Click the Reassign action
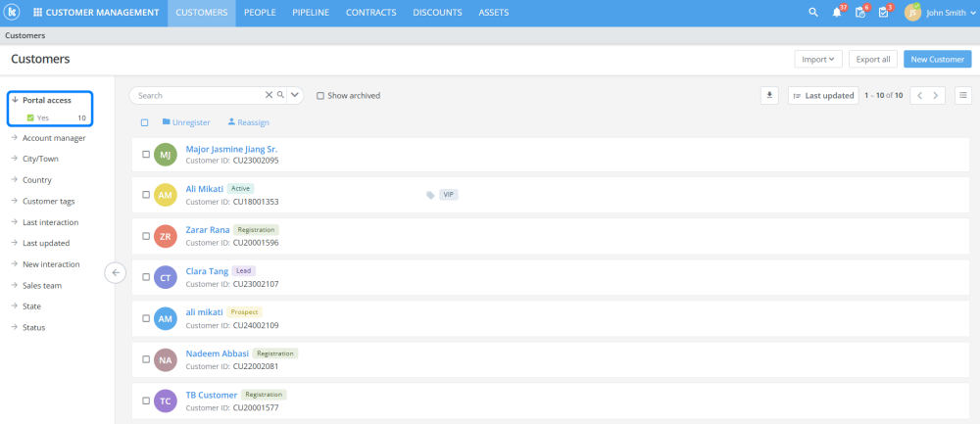The width and height of the screenshot is (980, 424). coord(248,122)
